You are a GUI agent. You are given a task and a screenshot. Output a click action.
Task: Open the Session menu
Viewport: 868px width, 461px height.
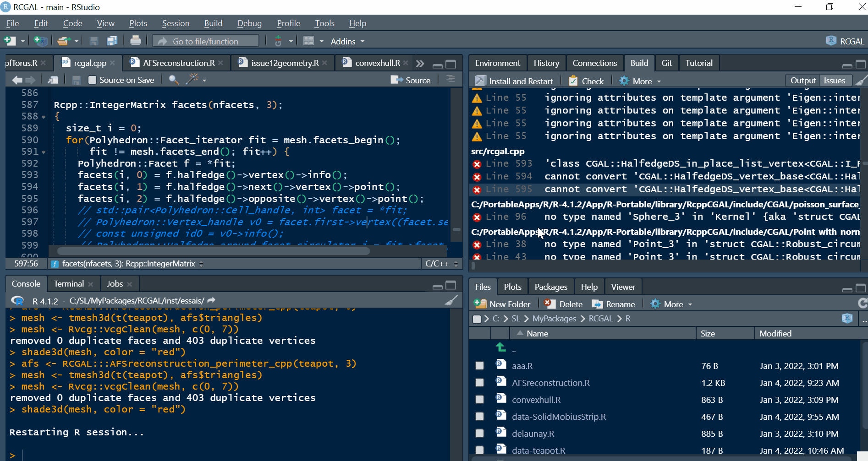[x=176, y=23]
